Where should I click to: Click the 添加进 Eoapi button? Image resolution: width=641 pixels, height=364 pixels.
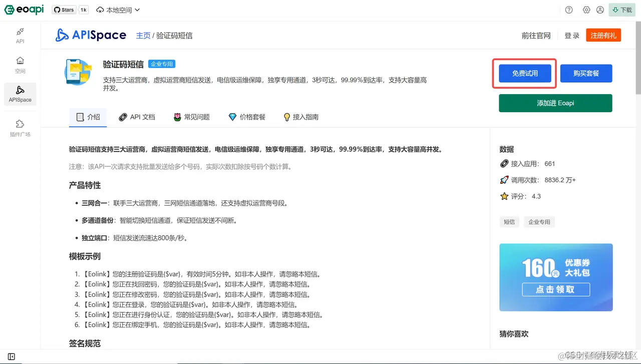tap(555, 103)
